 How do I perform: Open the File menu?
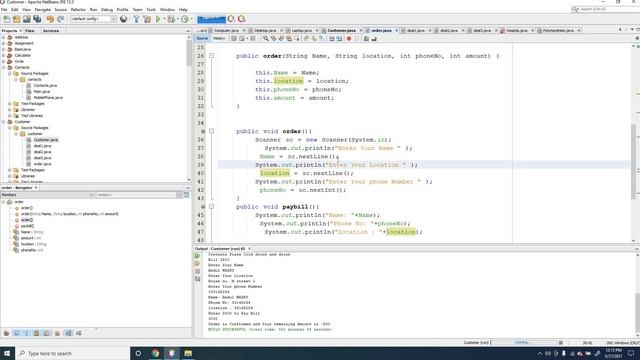[4, 9]
